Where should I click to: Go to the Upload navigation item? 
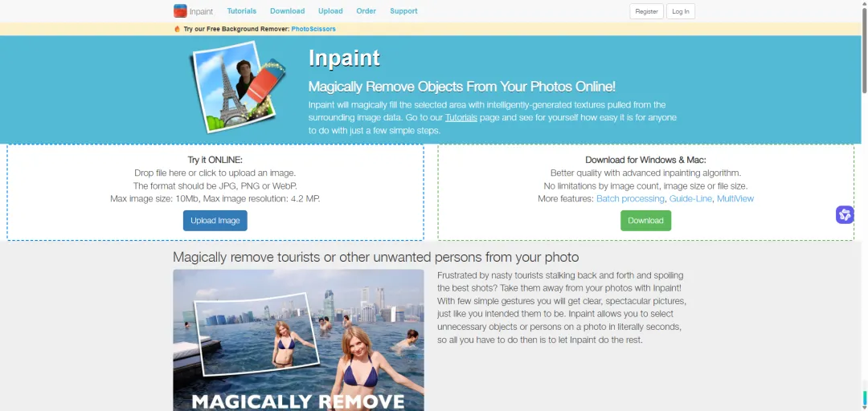click(x=330, y=11)
